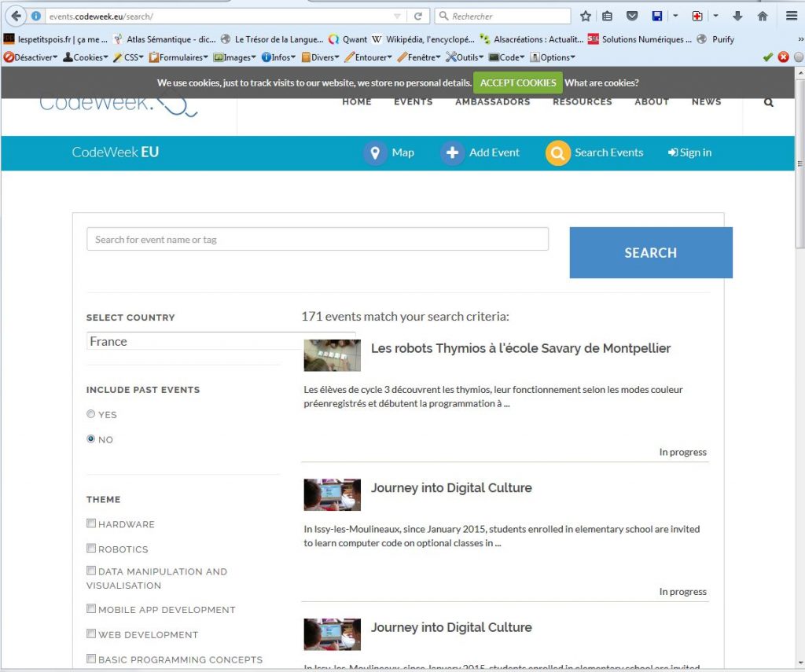Click the magnifier icon in site navigation
This screenshot has width=805, height=672.
click(x=768, y=102)
